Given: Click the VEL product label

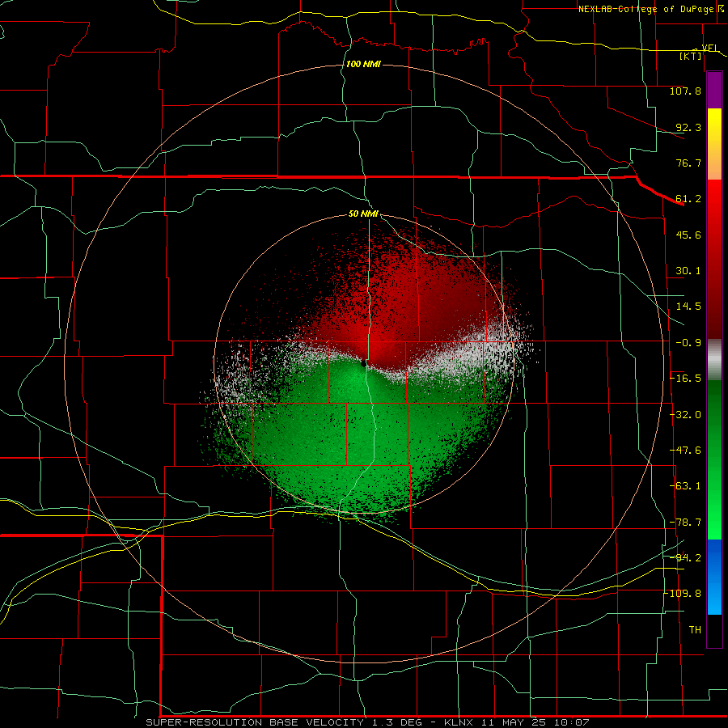Looking at the screenshot, I should [709, 48].
